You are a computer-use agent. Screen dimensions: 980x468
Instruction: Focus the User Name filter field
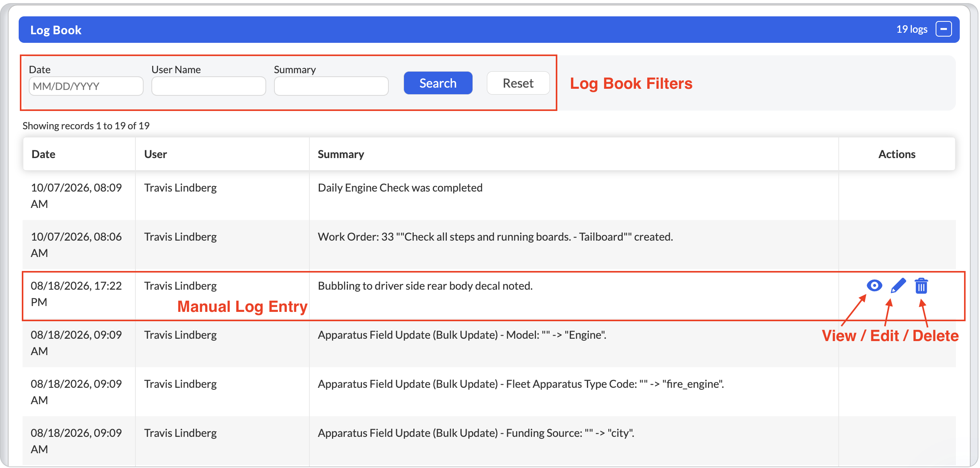tap(209, 86)
